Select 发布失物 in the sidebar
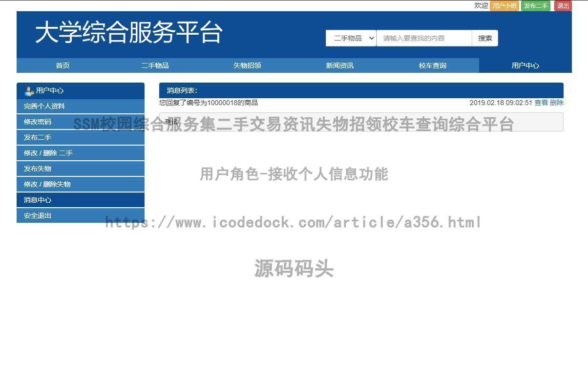 (38, 169)
